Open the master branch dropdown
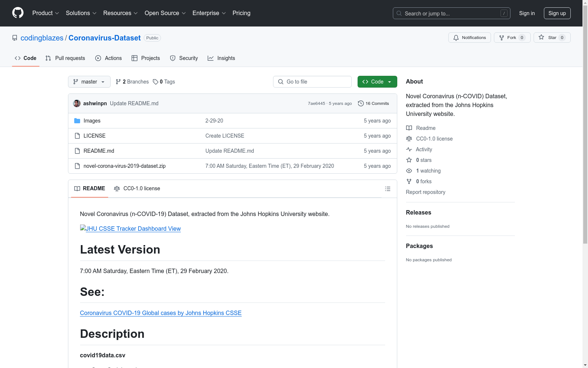This screenshot has width=588, height=368. (x=89, y=82)
